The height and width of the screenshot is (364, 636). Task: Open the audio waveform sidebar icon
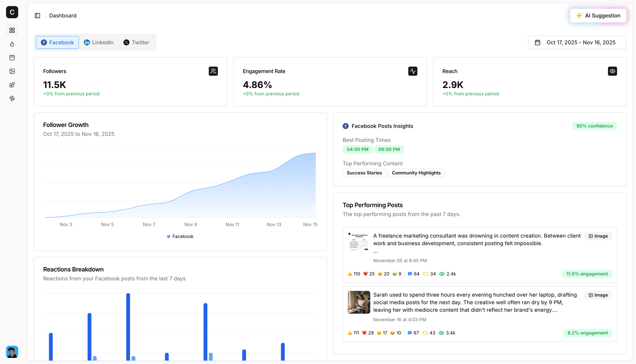[12, 98]
